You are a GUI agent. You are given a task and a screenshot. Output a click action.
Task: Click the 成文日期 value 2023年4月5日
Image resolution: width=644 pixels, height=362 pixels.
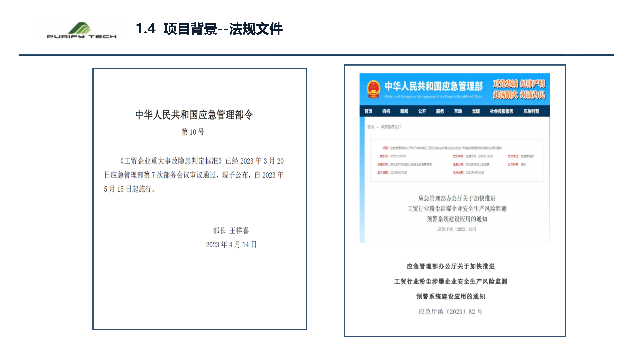(398, 173)
